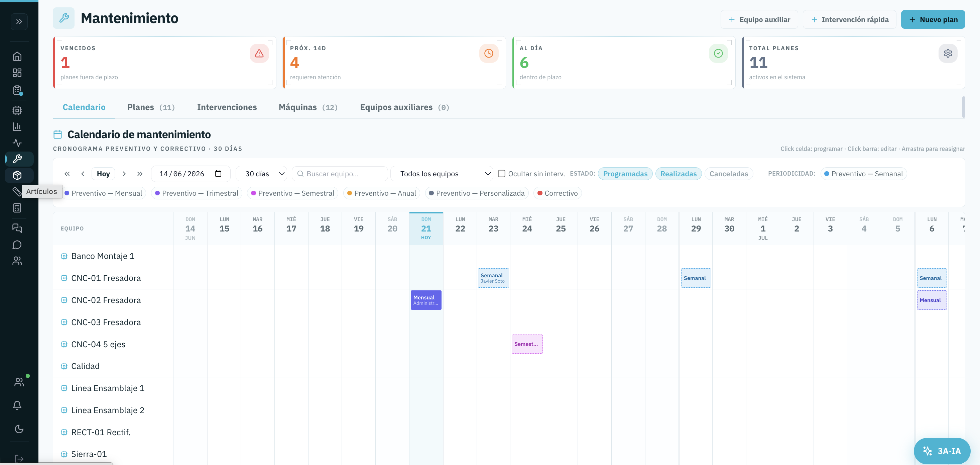Screen dimensions: 980x465
Task: Open the bar chart icon in sidebar
Action: 17,126
